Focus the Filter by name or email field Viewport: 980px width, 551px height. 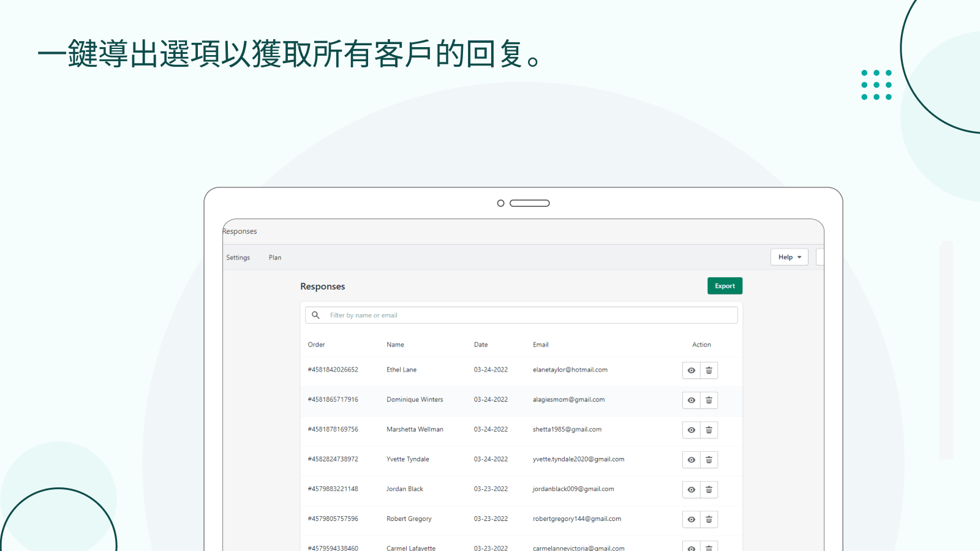(521, 315)
